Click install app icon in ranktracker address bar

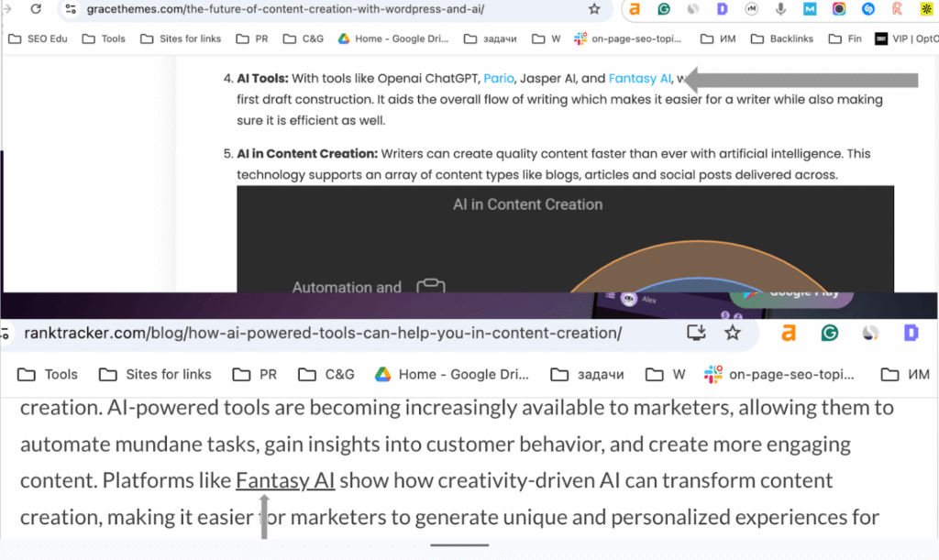(696, 333)
